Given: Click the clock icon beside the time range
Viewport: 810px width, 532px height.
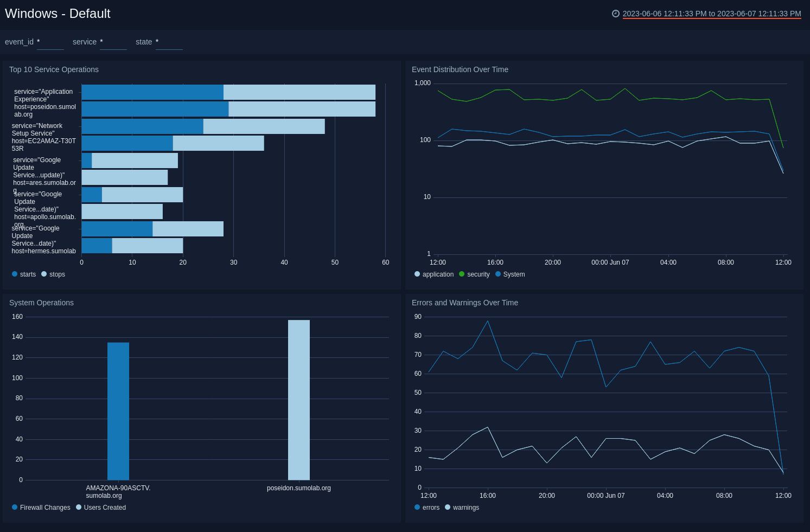Looking at the screenshot, I should coord(616,14).
